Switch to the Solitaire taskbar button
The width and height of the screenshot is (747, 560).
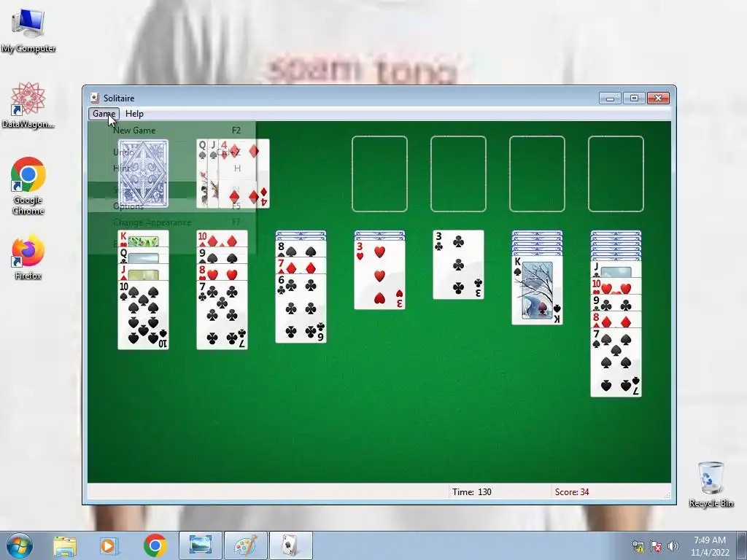pos(291,545)
